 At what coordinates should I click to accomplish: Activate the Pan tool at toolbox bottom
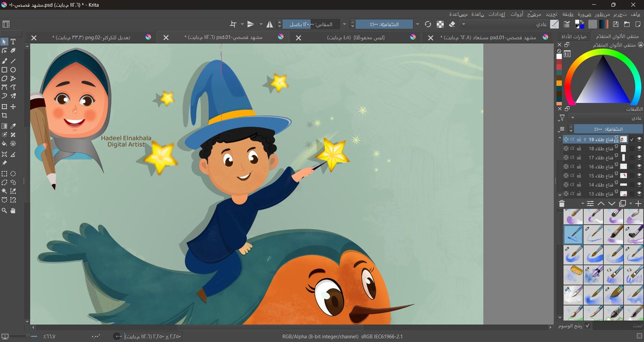[x=13, y=211]
